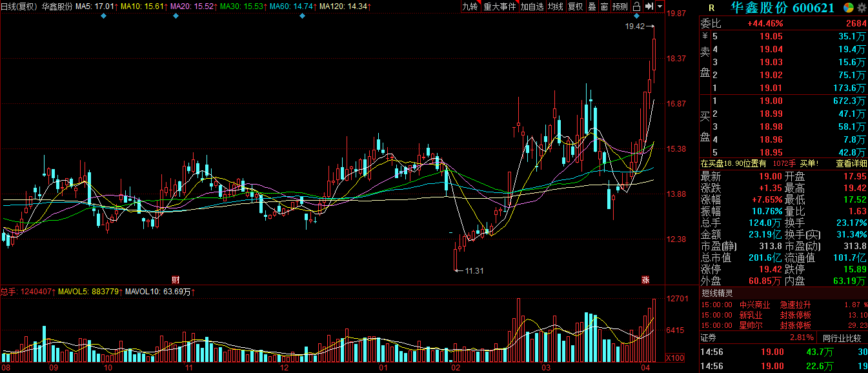Toggle the 均线 moving average display
The width and height of the screenshot is (868, 373).
click(555, 6)
